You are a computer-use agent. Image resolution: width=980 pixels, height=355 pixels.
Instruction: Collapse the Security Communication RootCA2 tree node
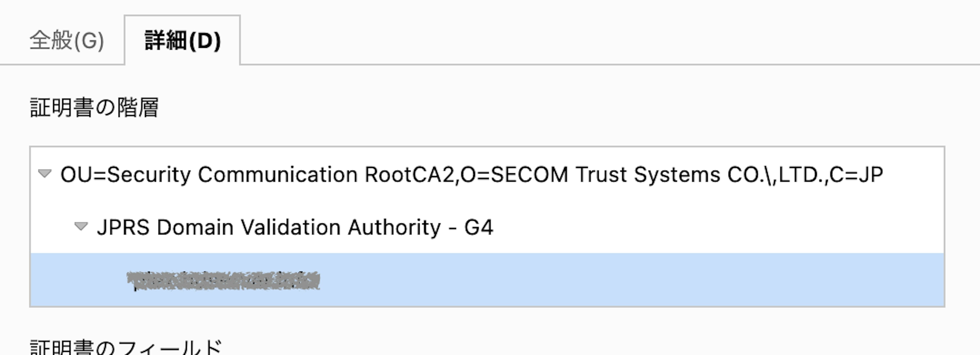45,174
